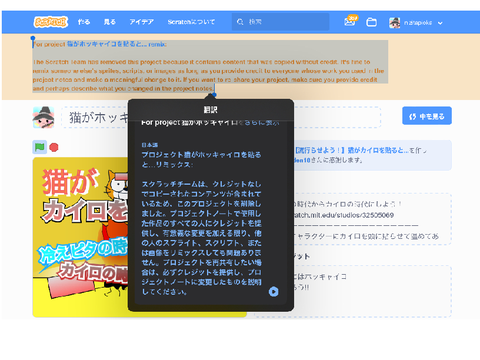The height and width of the screenshot is (360, 480).
Task: Open the scratch.mit.edu/studios/32505069 link
Action: [x=344, y=215]
